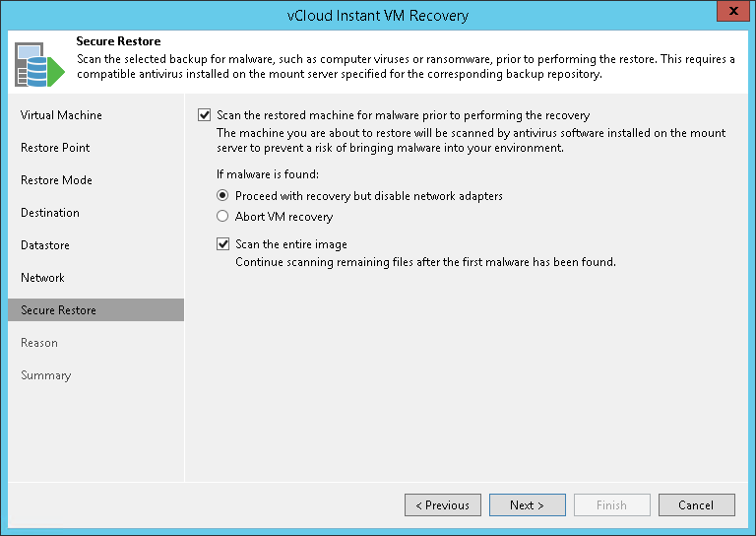Click the Secure Restore wizard header icon
The height and width of the screenshot is (536, 756).
37,64
